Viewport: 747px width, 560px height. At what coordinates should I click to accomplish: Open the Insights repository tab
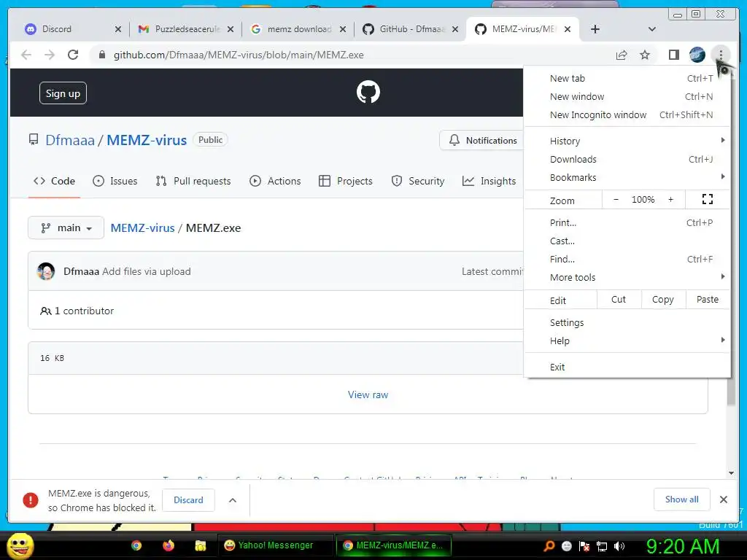pyautogui.click(x=489, y=181)
